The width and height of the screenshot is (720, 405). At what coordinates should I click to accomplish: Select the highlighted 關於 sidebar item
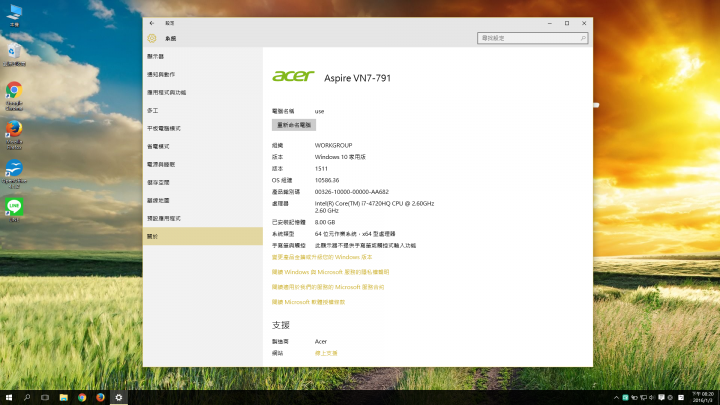(202, 236)
